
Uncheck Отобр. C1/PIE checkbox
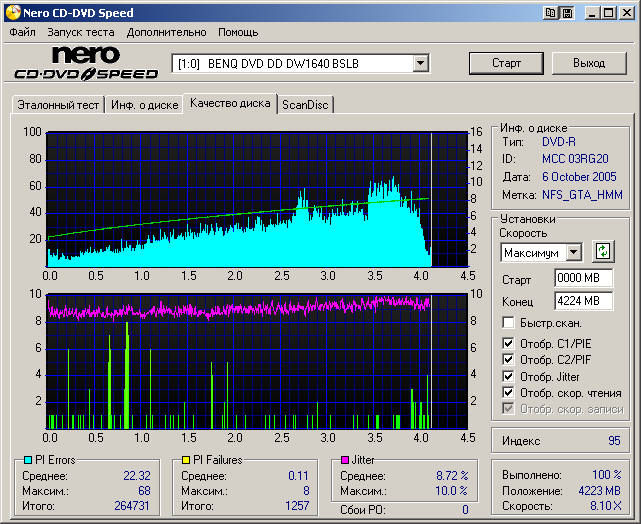pyautogui.click(x=509, y=345)
